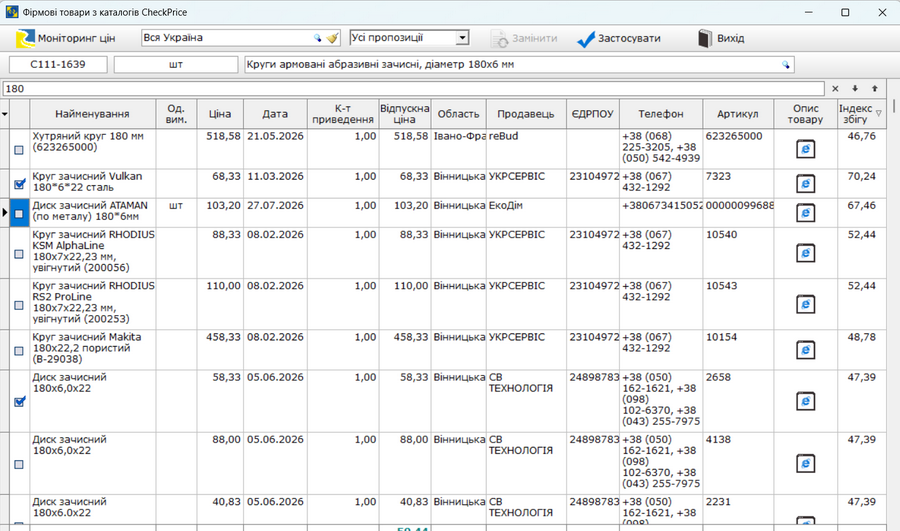Sort by Артикул column header
This screenshot has width=900, height=531.
coord(738,114)
